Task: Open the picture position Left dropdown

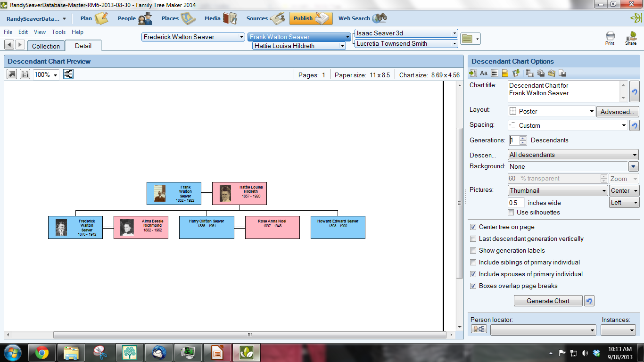Action: [624, 202]
